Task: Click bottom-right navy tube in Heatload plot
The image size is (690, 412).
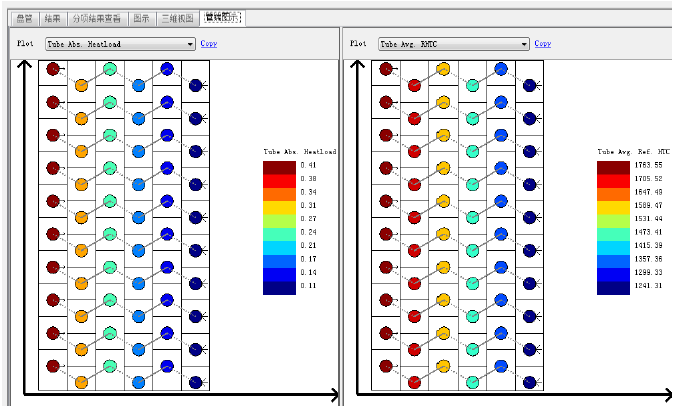Action: coord(196,382)
